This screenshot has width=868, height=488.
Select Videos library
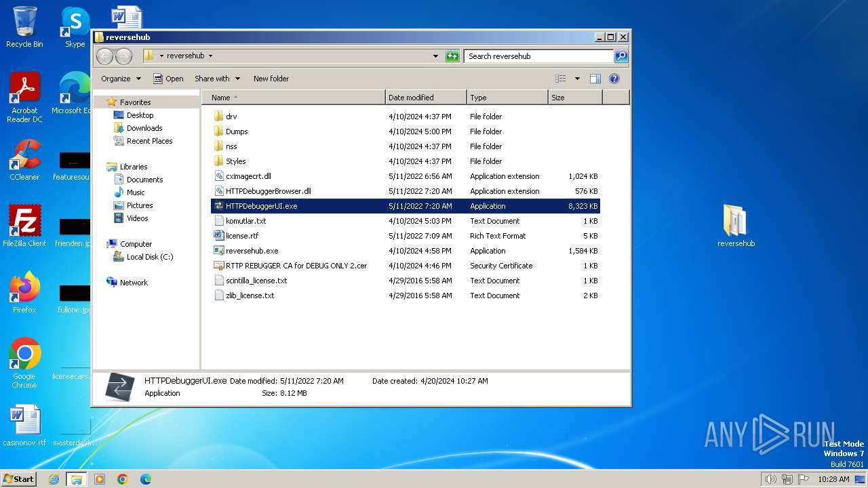click(x=137, y=218)
